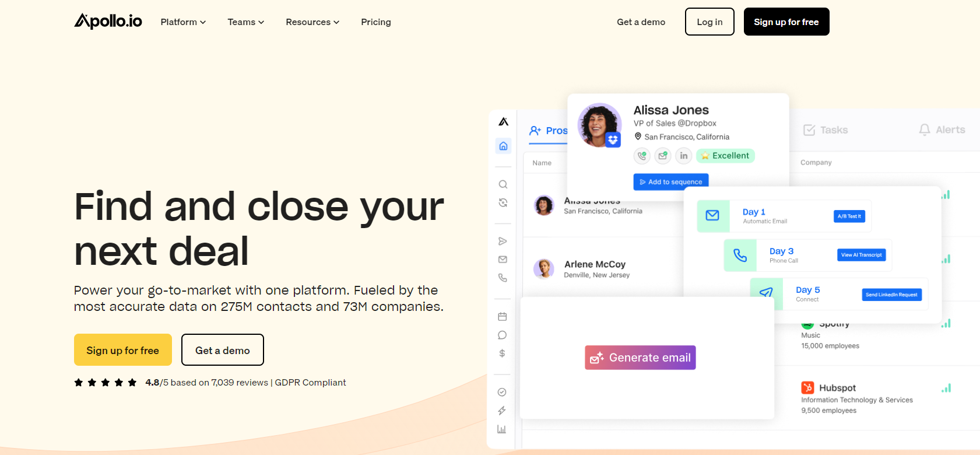Open the calendar icon in sidebar
980x455 pixels.
coord(502,317)
